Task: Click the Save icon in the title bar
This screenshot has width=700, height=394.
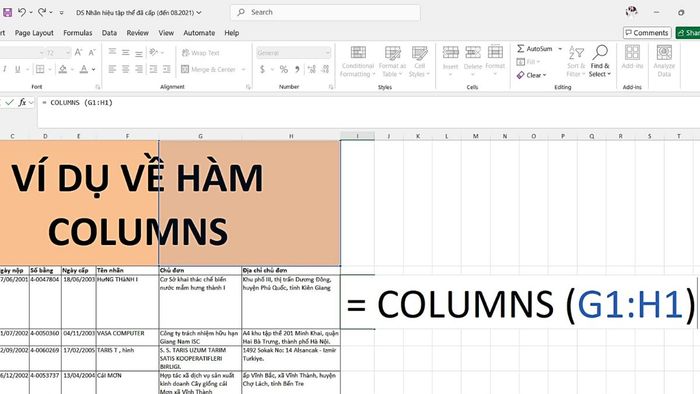Action: point(7,12)
